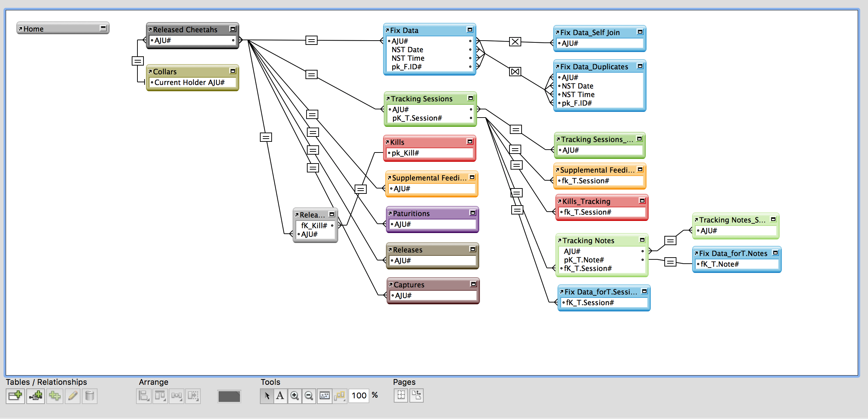Click the create relationship icon
The height and width of the screenshot is (419, 868).
[x=35, y=396]
